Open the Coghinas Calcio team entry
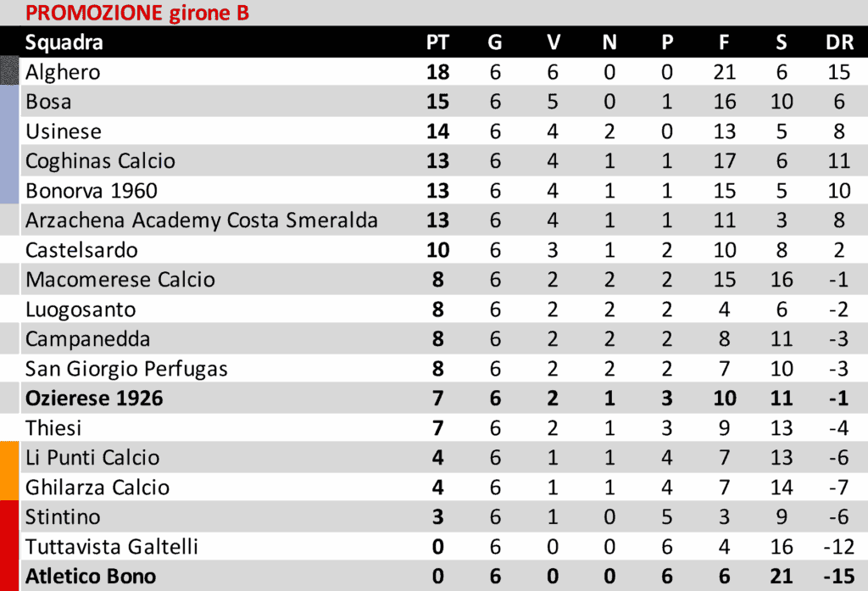The image size is (868, 591). [100, 161]
